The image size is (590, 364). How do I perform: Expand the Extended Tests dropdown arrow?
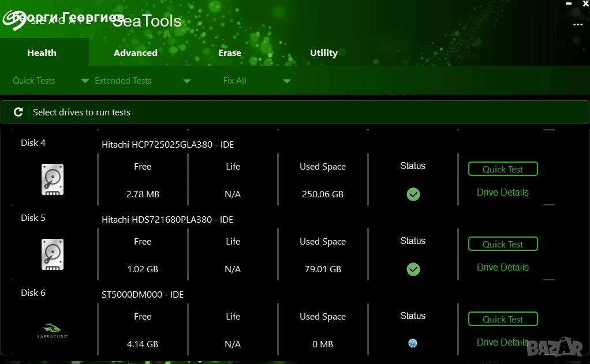tap(186, 81)
